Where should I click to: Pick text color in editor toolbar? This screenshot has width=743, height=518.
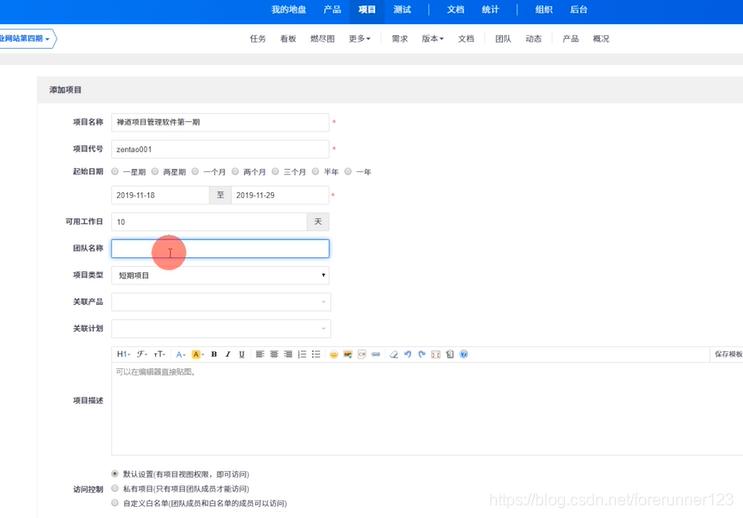(181, 354)
